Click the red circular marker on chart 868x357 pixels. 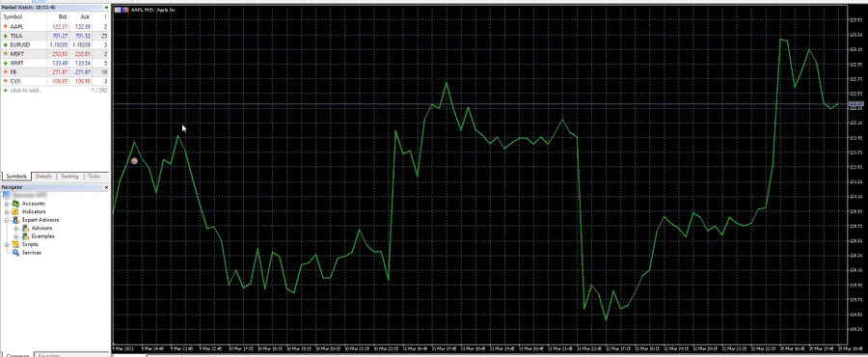(x=134, y=161)
